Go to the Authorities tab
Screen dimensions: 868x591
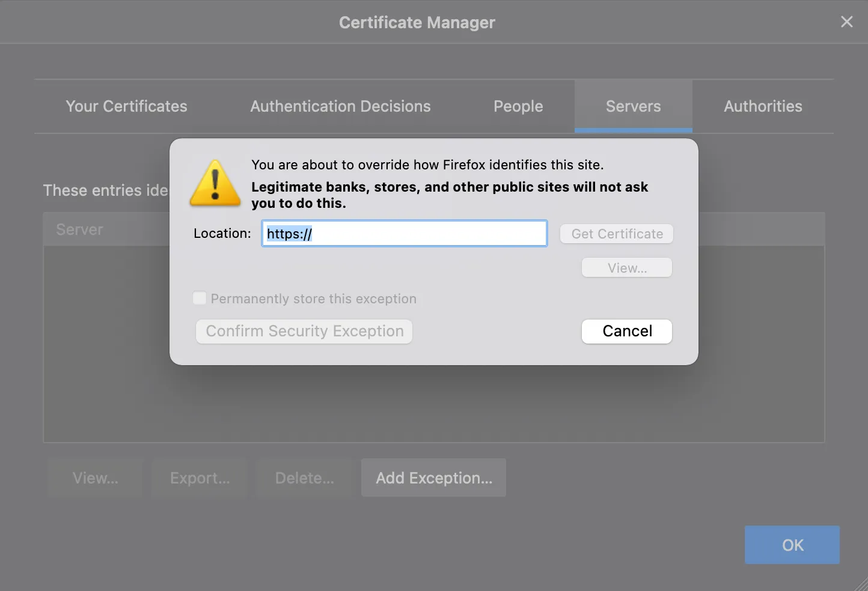point(763,106)
